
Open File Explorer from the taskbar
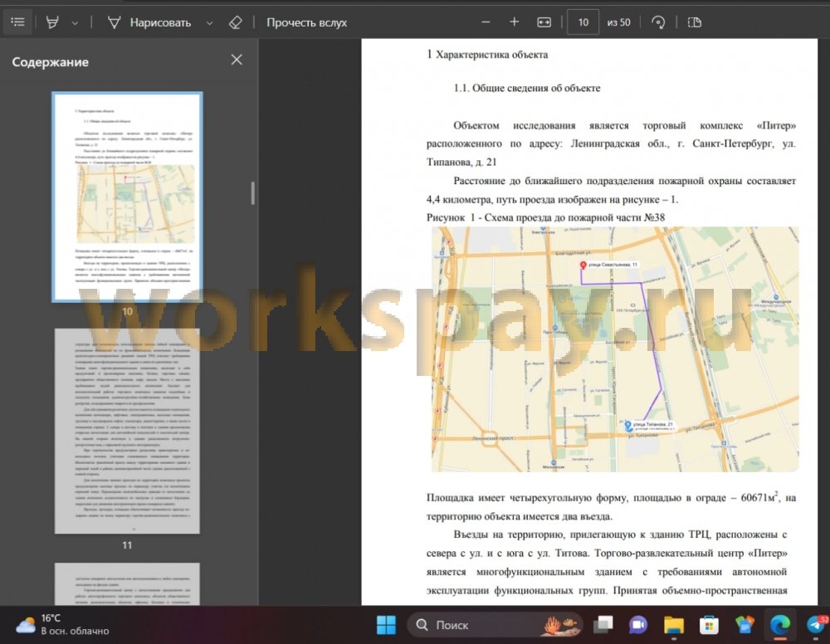674,625
